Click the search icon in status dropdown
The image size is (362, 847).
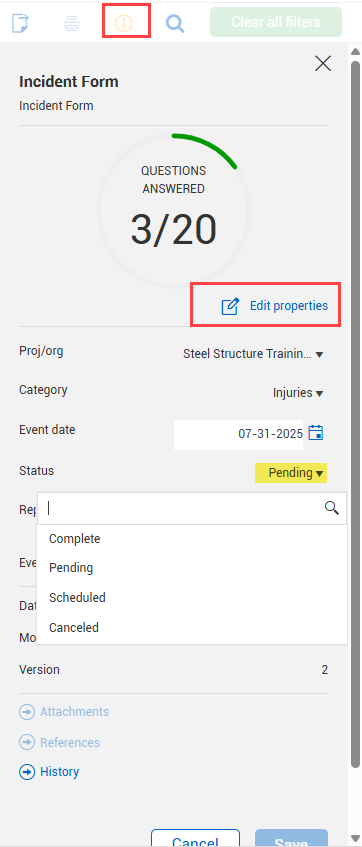coord(331,508)
